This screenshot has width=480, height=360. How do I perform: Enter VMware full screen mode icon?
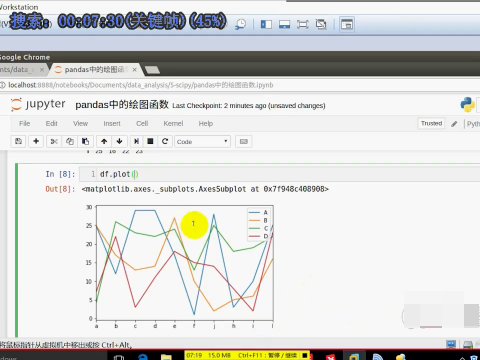coord(302,24)
